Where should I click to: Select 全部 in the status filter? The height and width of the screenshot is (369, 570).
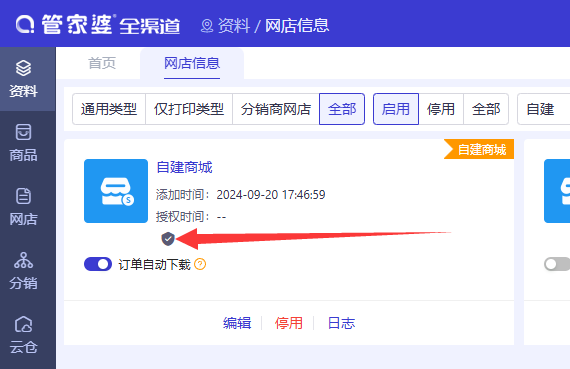pyautogui.click(x=486, y=109)
